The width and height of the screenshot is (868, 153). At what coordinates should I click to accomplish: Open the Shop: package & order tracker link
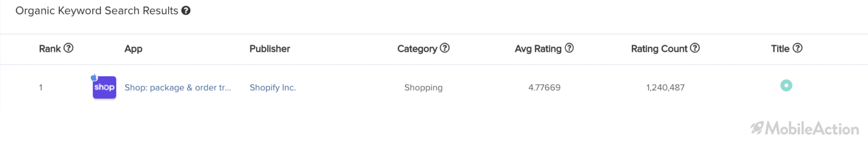click(178, 88)
